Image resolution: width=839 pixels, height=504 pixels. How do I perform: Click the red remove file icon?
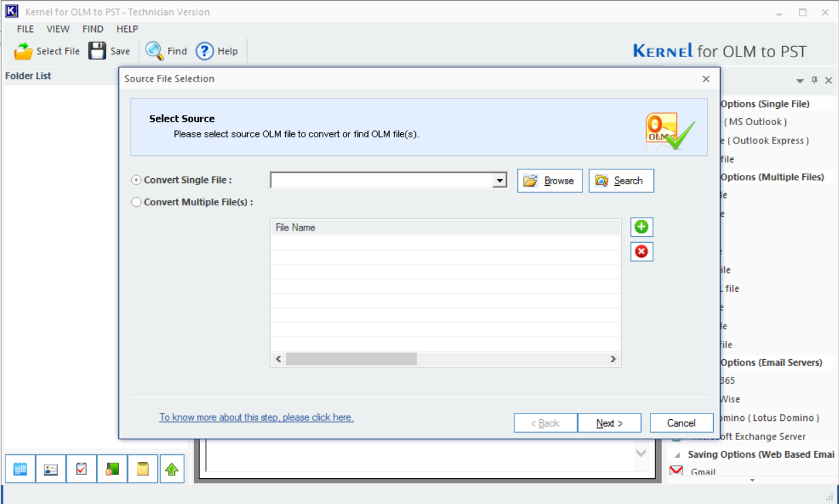641,252
